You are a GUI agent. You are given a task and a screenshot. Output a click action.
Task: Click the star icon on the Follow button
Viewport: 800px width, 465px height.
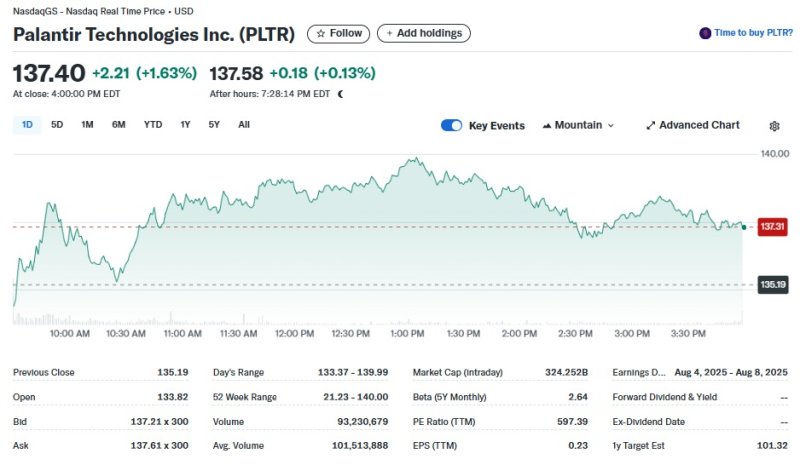pos(321,33)
